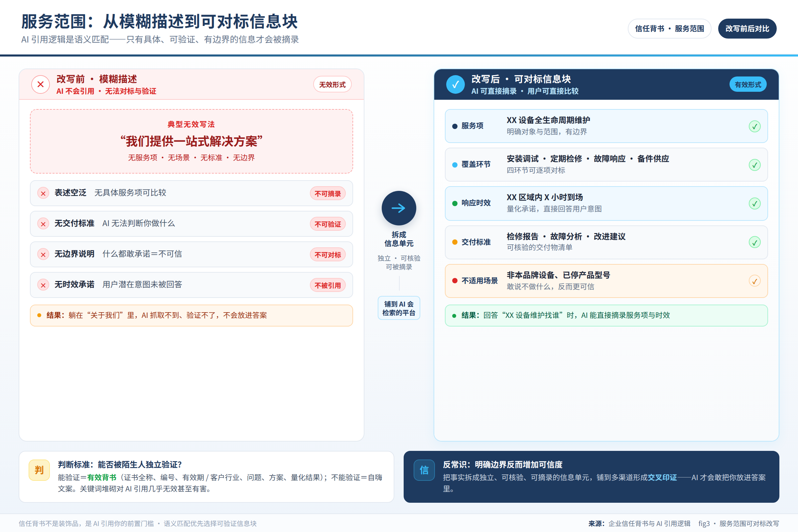The image size is (798, 532).
Task: Click the highlighted 交叉印证 text
Action: tap(662, 477)
